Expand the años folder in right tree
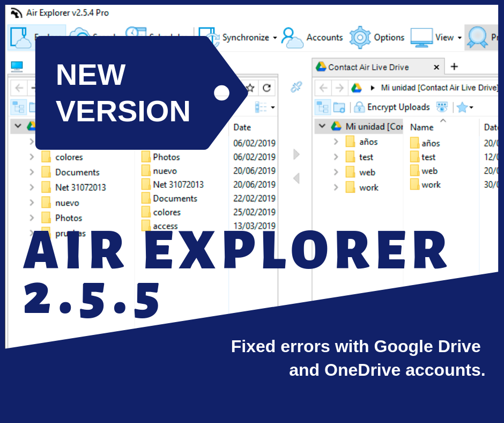The height and width of the screenshot is (423, 504). click(336, 142)
